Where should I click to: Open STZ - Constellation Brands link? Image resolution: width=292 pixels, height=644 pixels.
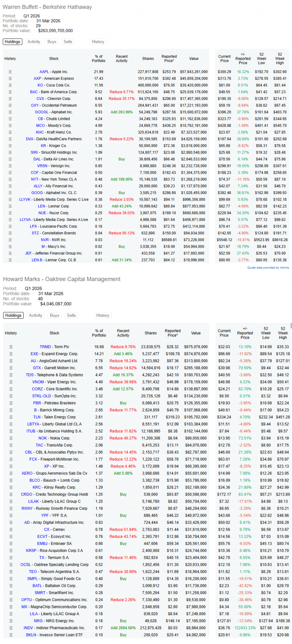click(x=54, y=233)
